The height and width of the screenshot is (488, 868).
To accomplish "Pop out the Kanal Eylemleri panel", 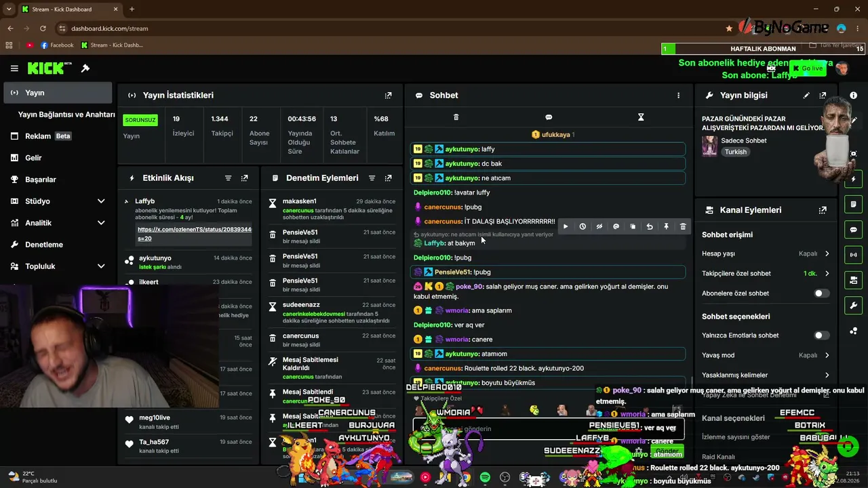I will point(823,210).
